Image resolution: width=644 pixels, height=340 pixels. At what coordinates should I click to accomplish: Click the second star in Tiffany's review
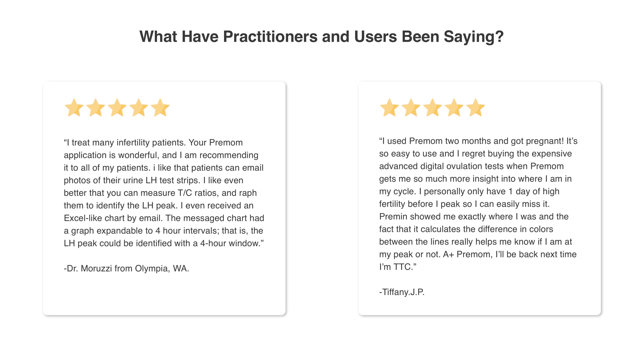point(411,108)
